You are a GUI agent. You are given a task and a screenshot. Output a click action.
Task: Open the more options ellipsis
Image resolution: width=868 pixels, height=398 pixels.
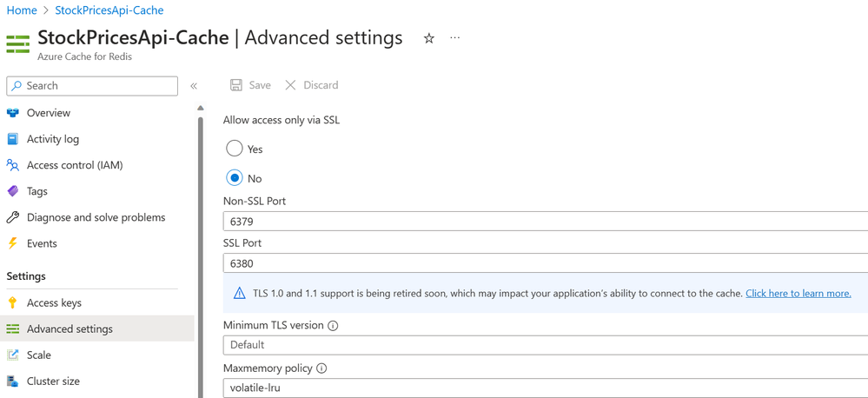click(x=454, y=38)
